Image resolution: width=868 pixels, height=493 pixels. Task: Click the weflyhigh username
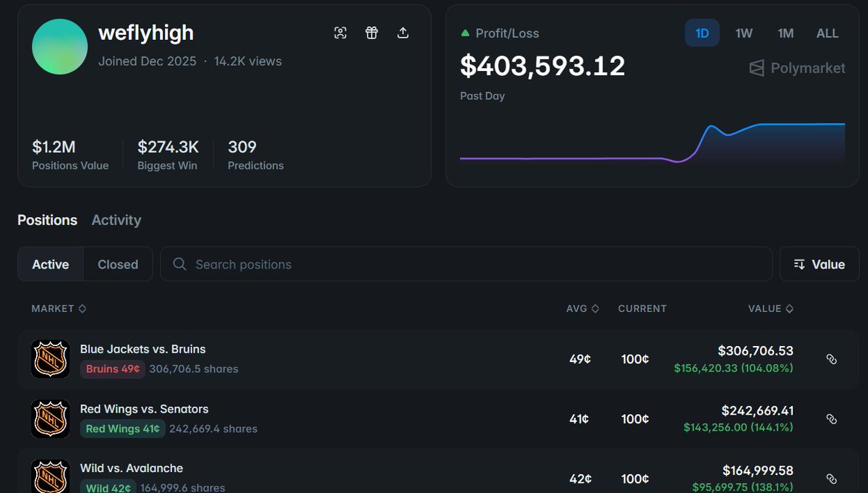[x=146, y=33]
